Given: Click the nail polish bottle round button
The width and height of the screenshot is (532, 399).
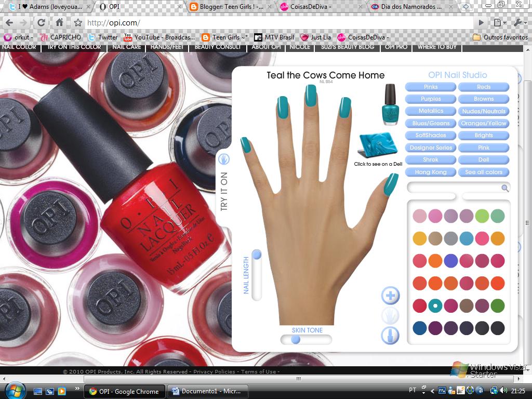Looking at the screenshot, I should [x=390, y=336].
